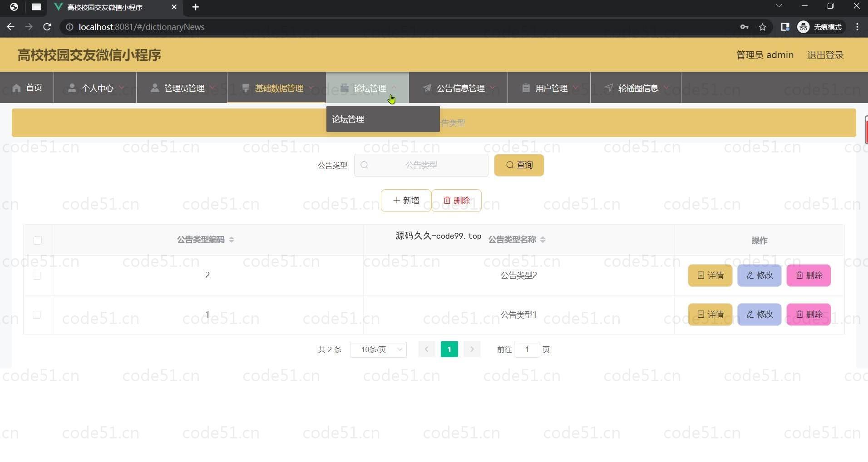Open the tab search chevron in the title bar
Screen dimensions: 868x462
tap(779, 6)
